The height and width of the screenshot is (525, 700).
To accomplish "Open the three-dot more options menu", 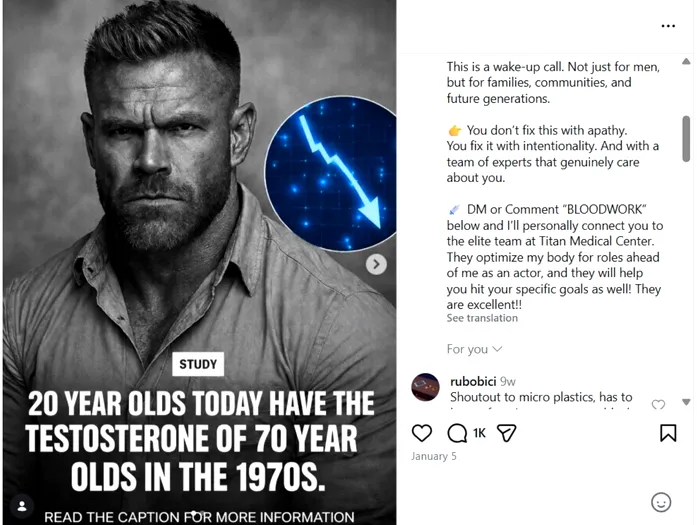I will [x=668, y=26].
